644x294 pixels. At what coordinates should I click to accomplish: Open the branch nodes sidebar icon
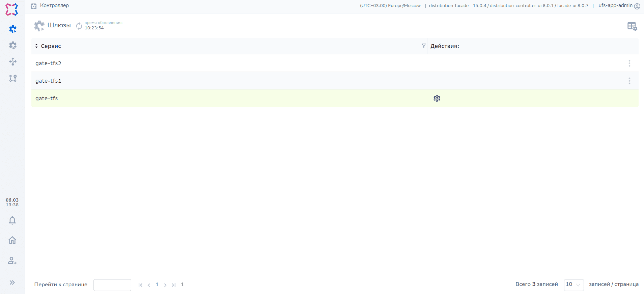pos(12,78)
